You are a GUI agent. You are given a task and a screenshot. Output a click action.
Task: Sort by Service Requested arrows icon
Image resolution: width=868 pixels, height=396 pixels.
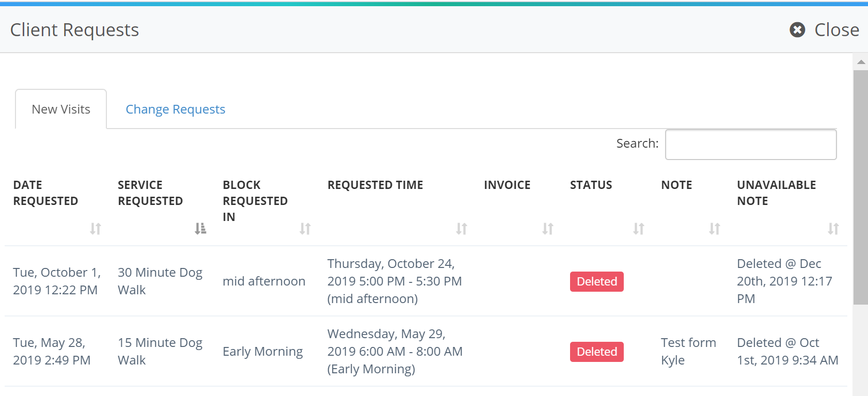click(x=200, y=228)
